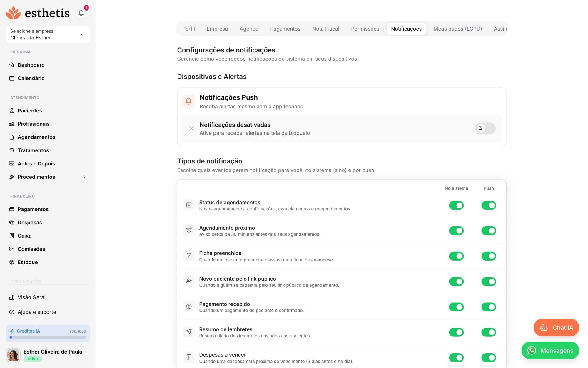The image size is (588, 368).
Task: Toggle Push for Novo paciente pelo link público
Action: coord(489,282)
